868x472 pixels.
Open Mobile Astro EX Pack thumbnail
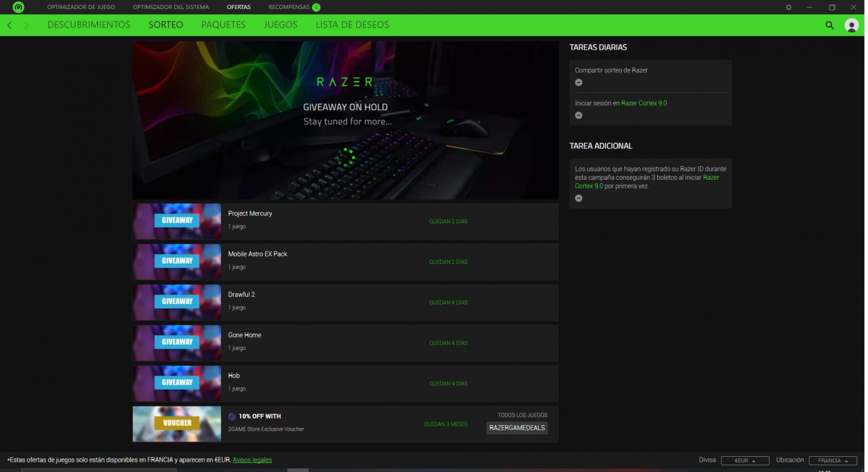click(x=177, y=263)
